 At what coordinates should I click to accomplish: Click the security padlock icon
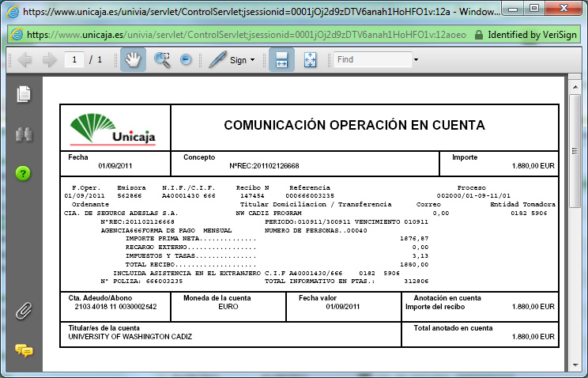click(x=478, y=35)
